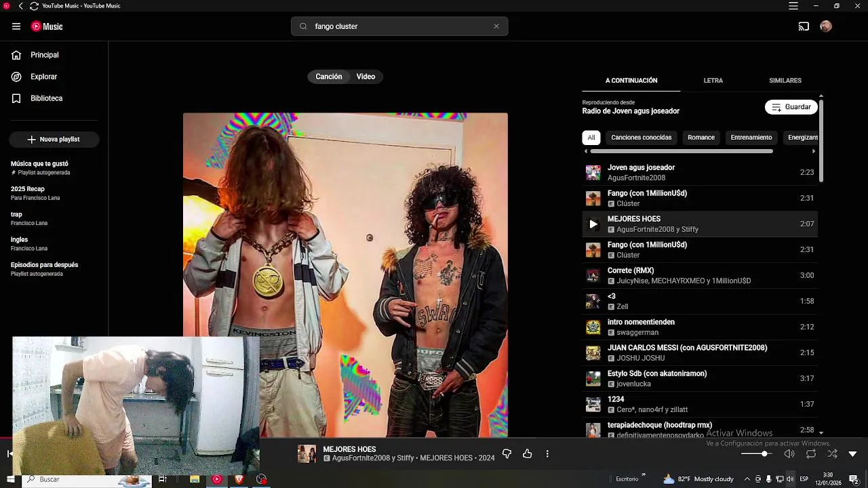This screenshot has width=868, height=488.
Task: Open the Windows notification center icon
Action: [854, 479]
